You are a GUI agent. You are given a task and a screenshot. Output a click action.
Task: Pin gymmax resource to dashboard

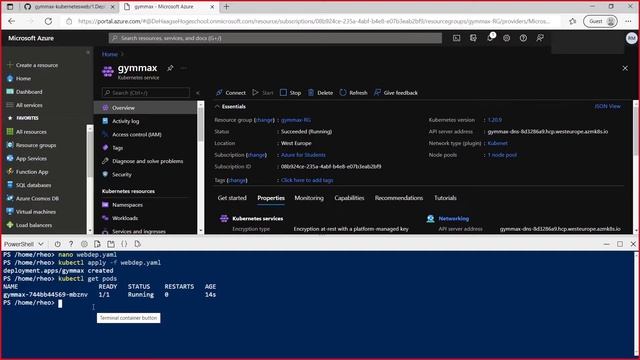click(170, 68)
